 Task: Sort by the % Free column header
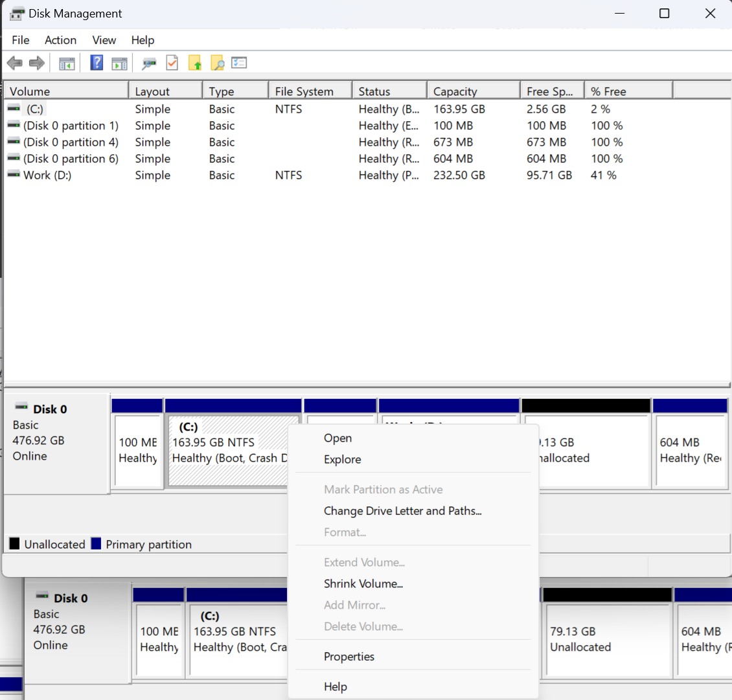[629, 91]
